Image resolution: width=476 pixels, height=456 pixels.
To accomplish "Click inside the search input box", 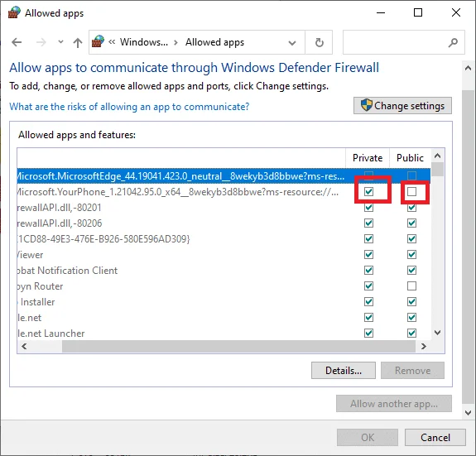I will [395, 42].
